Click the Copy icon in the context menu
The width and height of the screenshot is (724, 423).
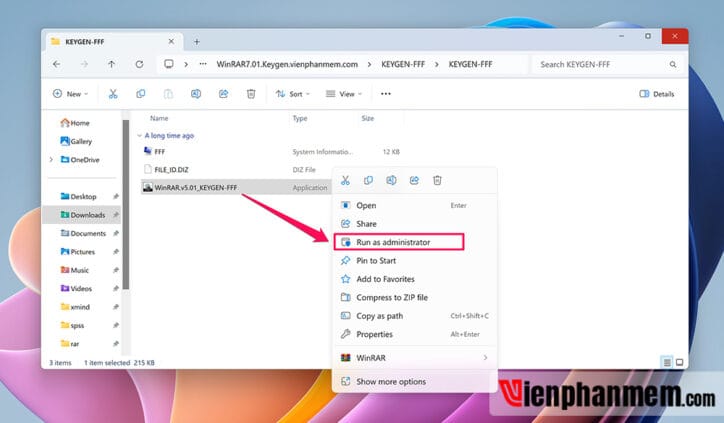tap(368, 180)
